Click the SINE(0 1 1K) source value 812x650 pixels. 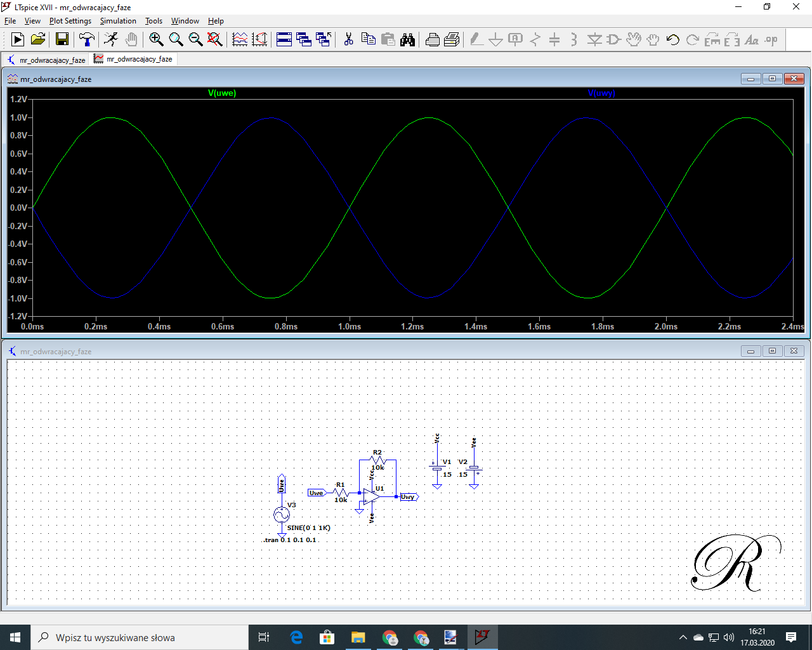(x=309, y=528)
